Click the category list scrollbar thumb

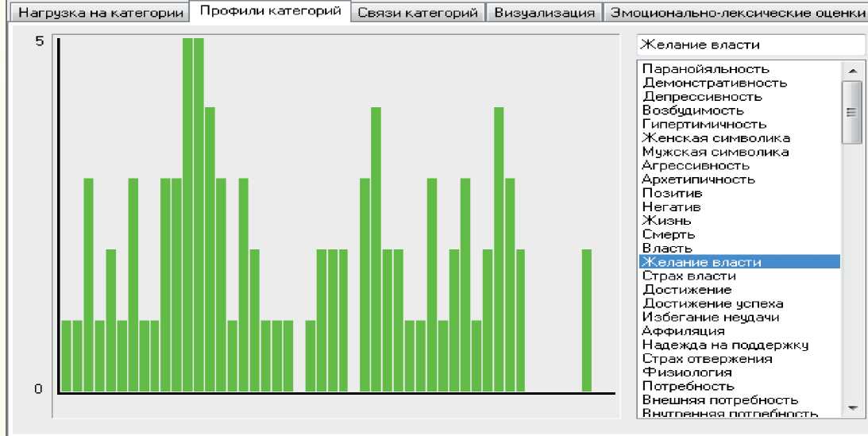(x=852, y=112)
